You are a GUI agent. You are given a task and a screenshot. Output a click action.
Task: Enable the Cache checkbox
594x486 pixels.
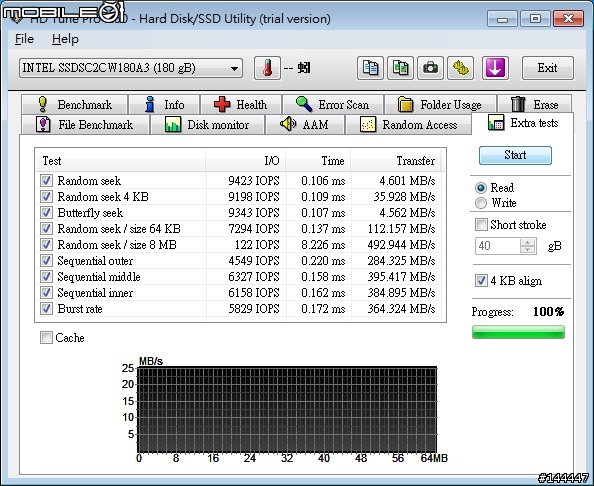pos(46,337)
